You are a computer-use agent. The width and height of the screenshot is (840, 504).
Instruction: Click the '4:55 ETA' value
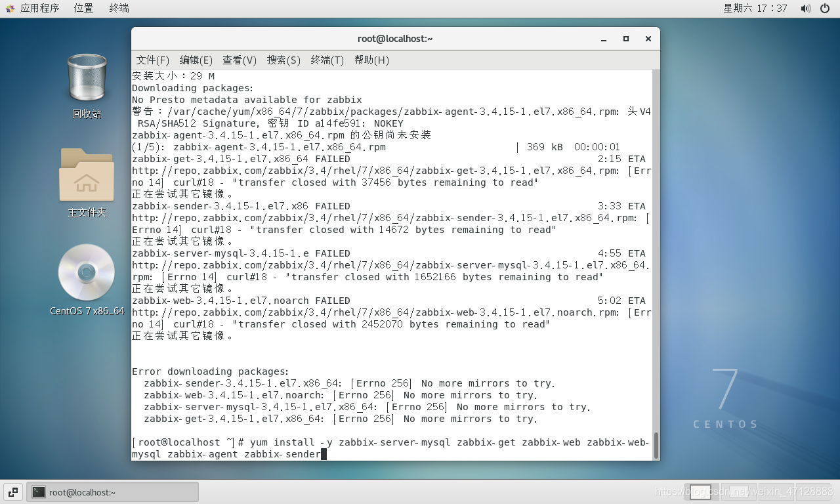(x=621, y=253)
